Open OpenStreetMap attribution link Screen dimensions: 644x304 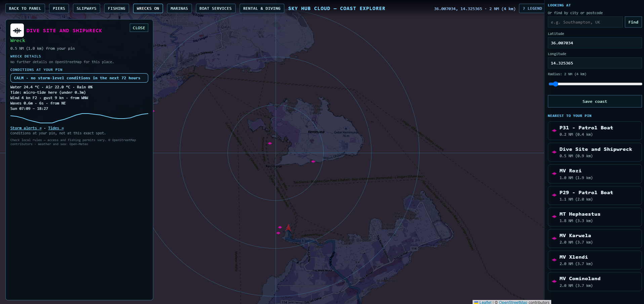pyautogui.click(x=513, y=302)
